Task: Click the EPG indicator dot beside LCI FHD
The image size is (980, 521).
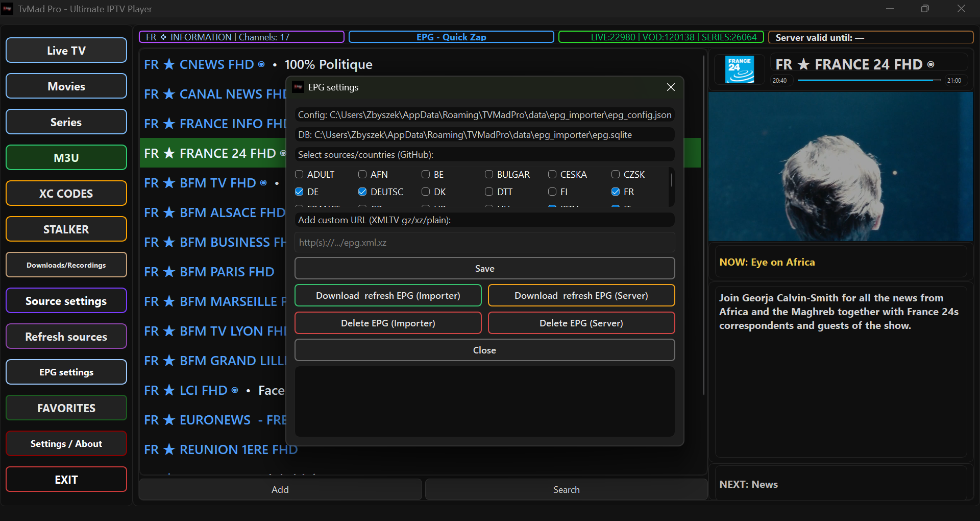Action: (x=235, y=390)
